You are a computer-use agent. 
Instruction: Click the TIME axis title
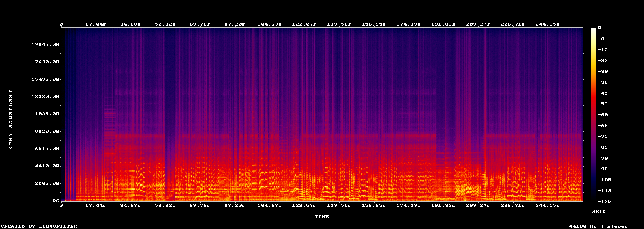(322, 216)
